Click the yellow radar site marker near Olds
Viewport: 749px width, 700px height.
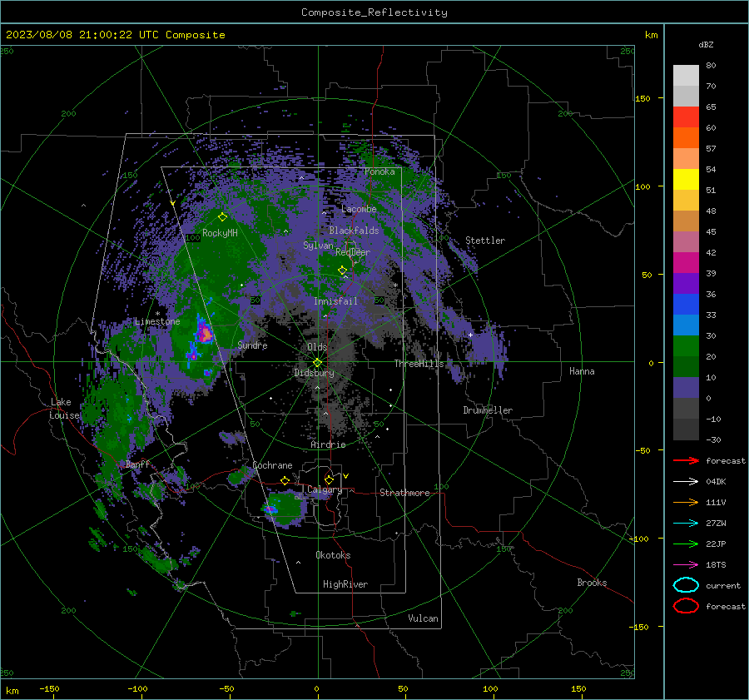tap(317, 363)
